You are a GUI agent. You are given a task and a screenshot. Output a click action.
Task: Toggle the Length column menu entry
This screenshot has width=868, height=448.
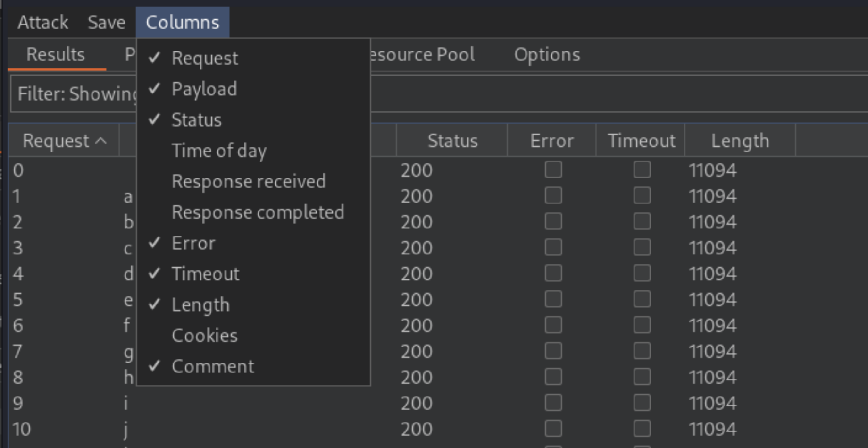pyautogui.click(x=200, y=305)
